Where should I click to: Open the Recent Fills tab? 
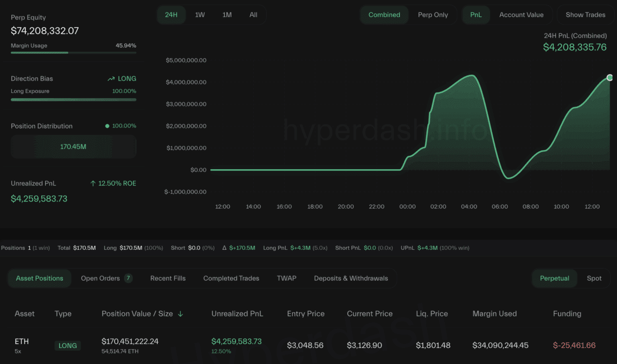point(168,278)
